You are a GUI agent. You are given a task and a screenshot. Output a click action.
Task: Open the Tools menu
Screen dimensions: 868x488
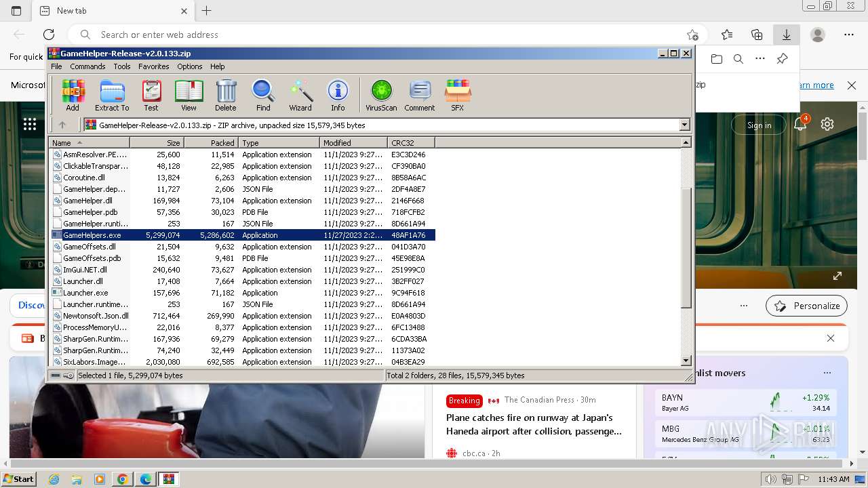pyautogui.click(x=122, y=66)
